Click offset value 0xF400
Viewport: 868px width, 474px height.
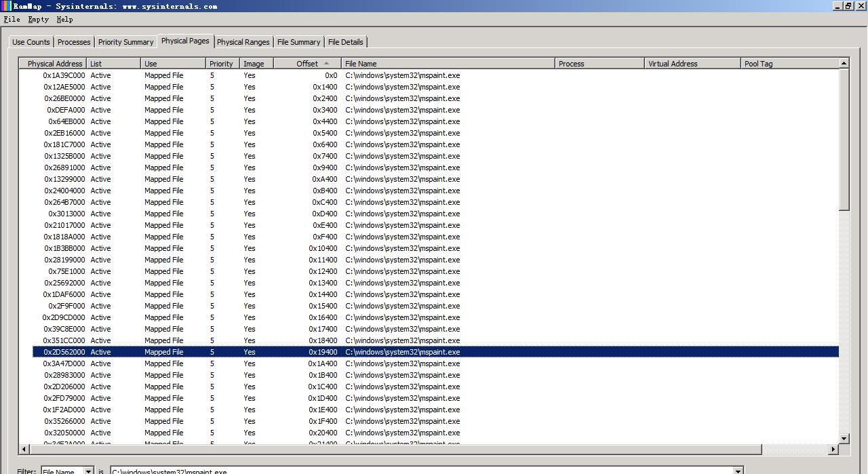[325, 237]
